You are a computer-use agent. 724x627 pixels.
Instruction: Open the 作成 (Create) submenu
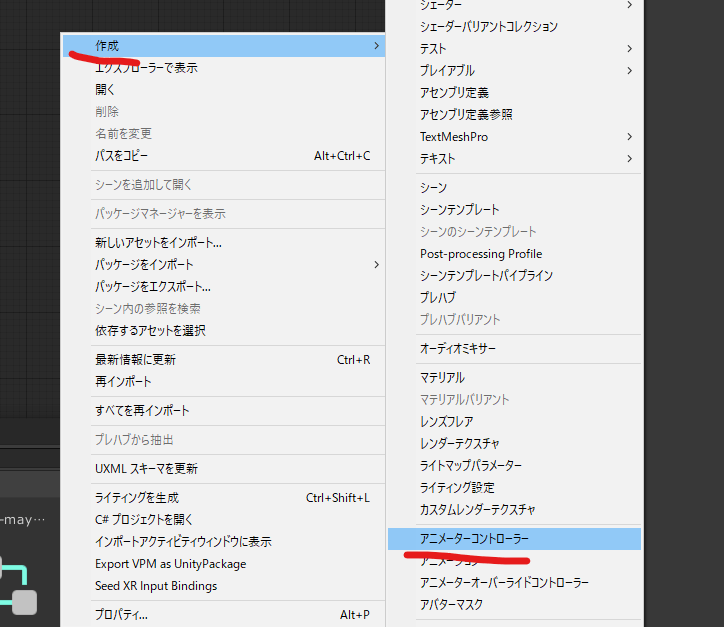click(108, 46)
